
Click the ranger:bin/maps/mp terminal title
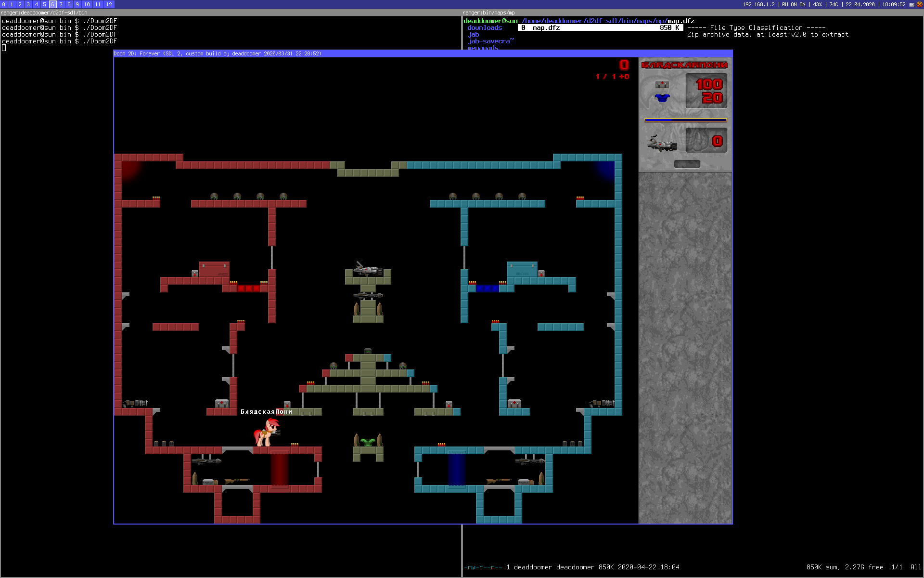[488, 13]
